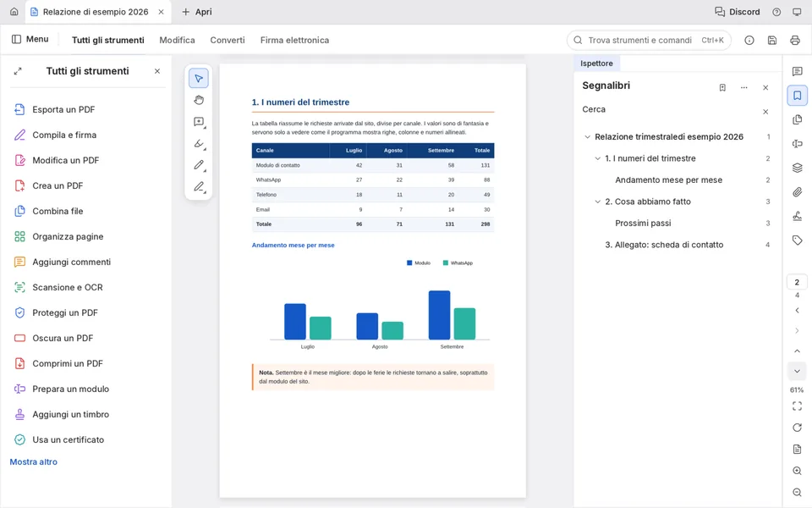Viewport: 812px width, 508px height.
Task: Go to next page with down chevron
Action: (x=797, y=371)
